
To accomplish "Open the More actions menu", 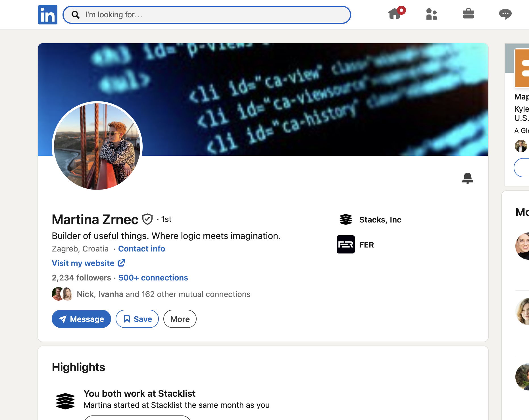I will tap(180, 319).
